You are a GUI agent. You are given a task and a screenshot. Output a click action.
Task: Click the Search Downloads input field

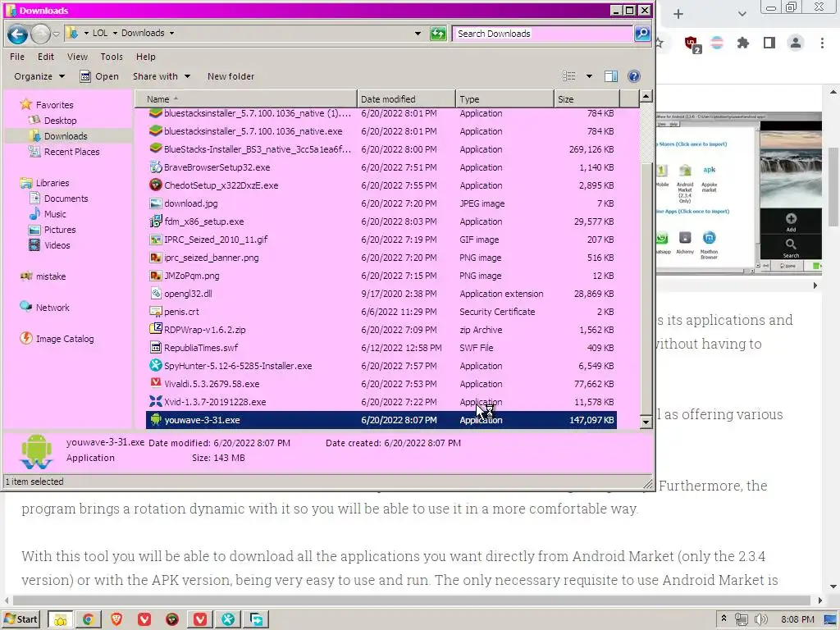(542, 34)
